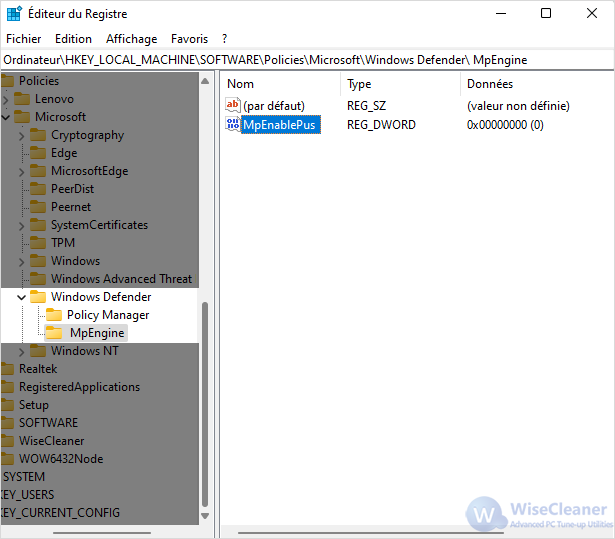Select the SOFTWARE subkey in the tree

pos(48,423)
